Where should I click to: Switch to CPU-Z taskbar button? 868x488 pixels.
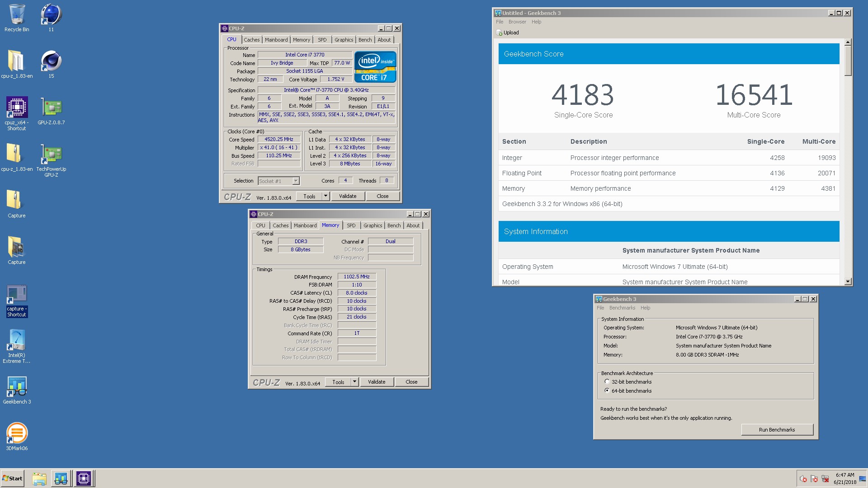pyautogui.click(x=84, y=479)
